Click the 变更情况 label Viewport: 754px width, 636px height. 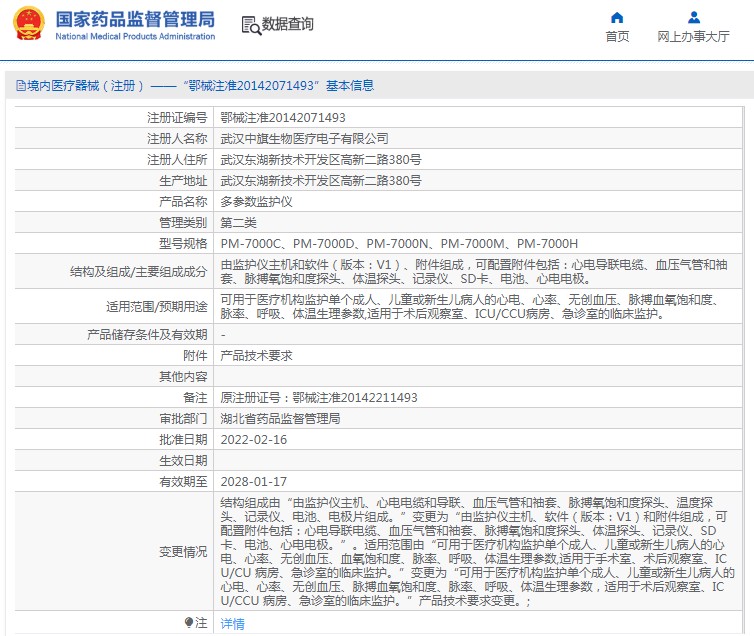click(x=183, y=552)
